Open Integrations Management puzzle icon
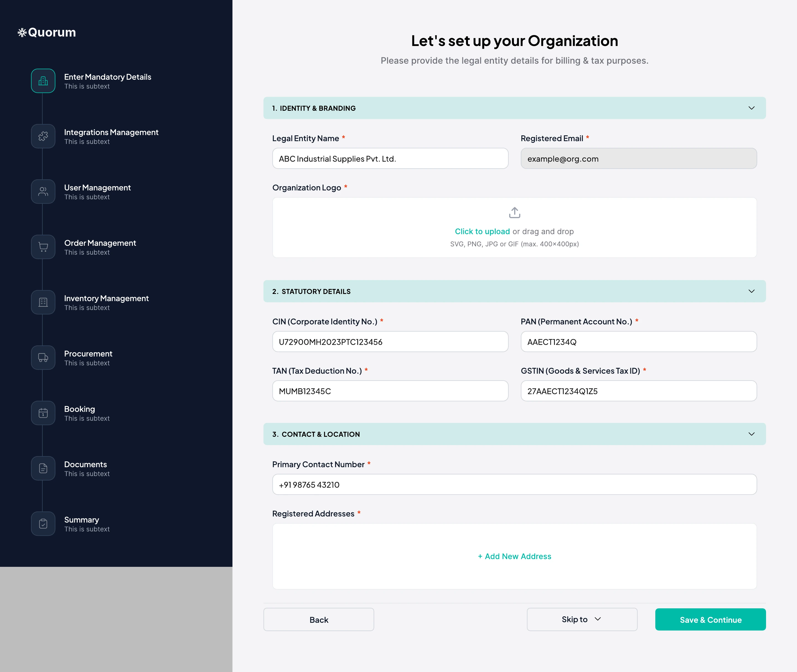Viewport: 797px width, 672px height. tap(43, 136)
